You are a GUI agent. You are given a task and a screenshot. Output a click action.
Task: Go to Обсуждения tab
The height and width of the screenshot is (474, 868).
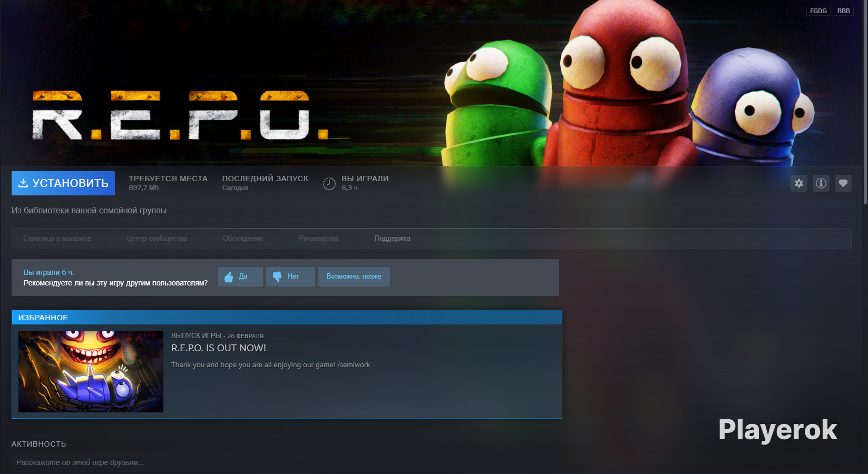(x=242, y=239)
